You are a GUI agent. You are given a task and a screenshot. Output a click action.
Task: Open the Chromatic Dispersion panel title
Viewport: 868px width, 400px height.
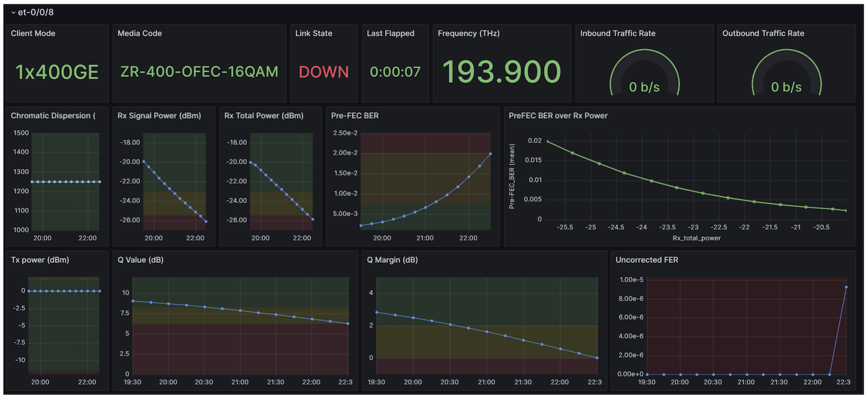pos(53,115)
